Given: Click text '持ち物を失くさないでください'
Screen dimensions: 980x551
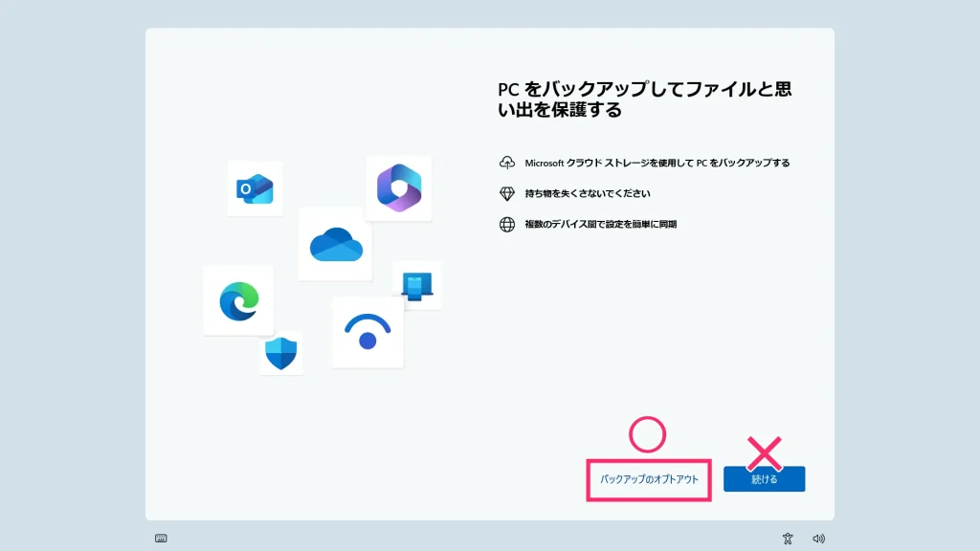Looking at the screenshot, I should [x=588, y=193].
